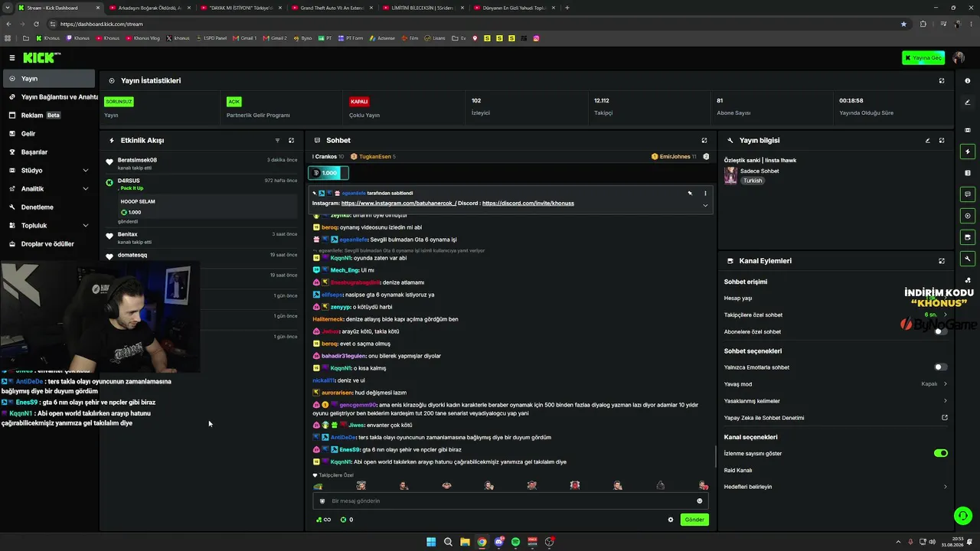This screenshot has width=980, height=551.
Task: Open Başarılar in the sidebar
Action: (49, 152)
